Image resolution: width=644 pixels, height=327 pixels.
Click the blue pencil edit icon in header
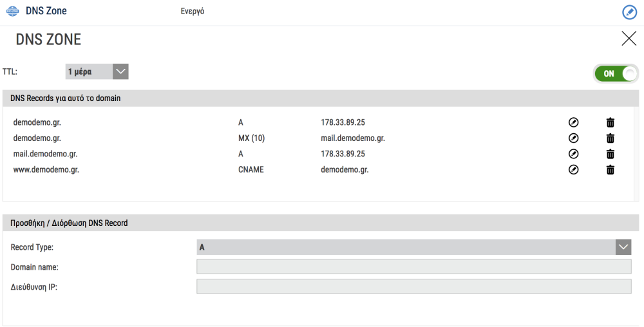(630, 12)
